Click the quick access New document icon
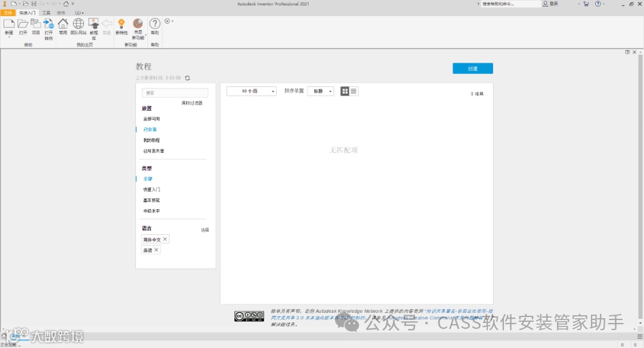The image size is (644, 348). 14,4
